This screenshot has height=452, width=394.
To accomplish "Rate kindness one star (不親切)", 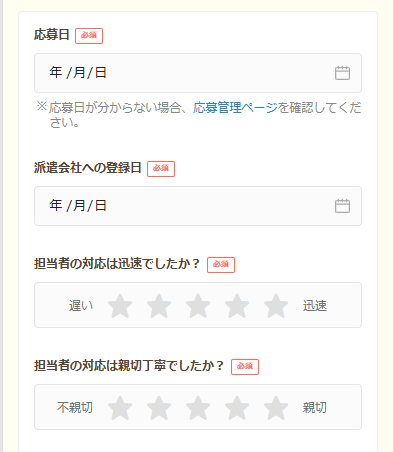I will (120, 408).
